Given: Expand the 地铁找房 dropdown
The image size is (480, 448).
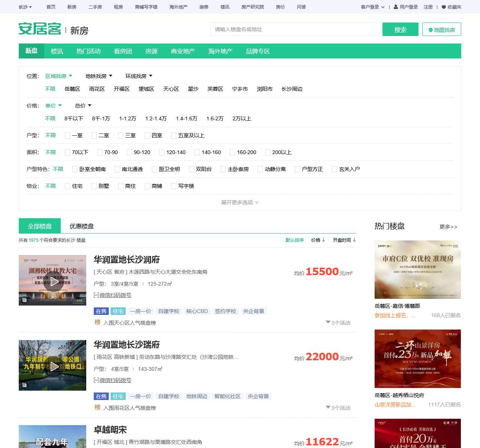Looking at the screenshot, I should (x=99, y=76).
